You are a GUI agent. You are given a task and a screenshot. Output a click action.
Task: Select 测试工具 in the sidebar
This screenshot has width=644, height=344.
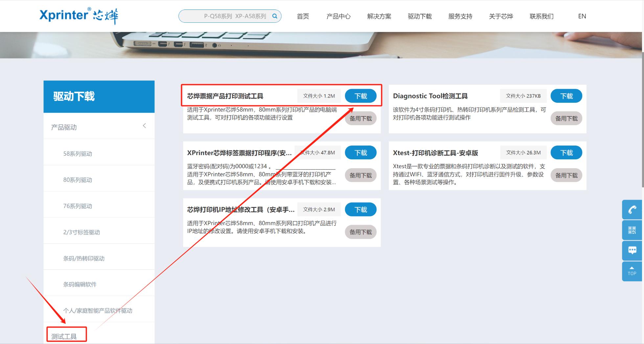point(64,336)
